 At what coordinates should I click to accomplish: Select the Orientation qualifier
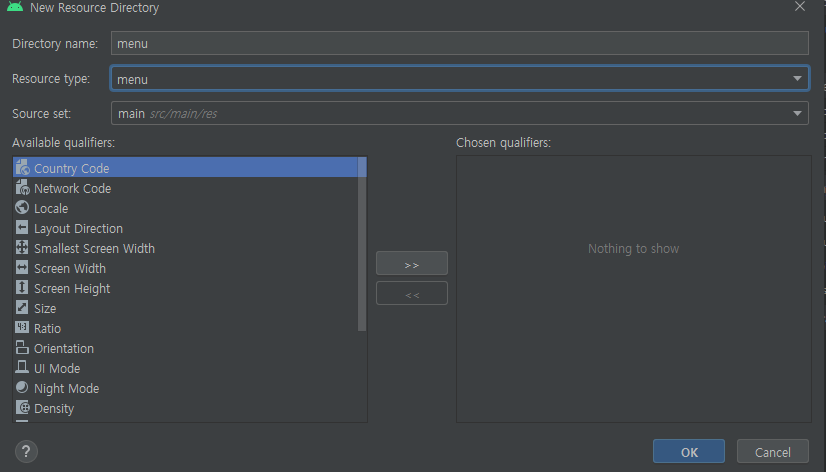pyautogui.click(x=185, y=348)
